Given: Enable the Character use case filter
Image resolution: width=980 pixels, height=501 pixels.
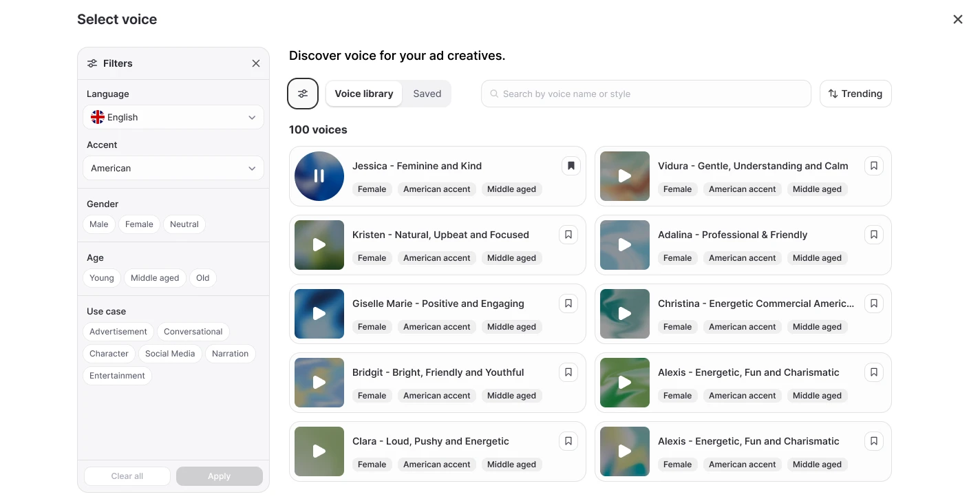Looking at the screenshot, I should coord(109,354).
